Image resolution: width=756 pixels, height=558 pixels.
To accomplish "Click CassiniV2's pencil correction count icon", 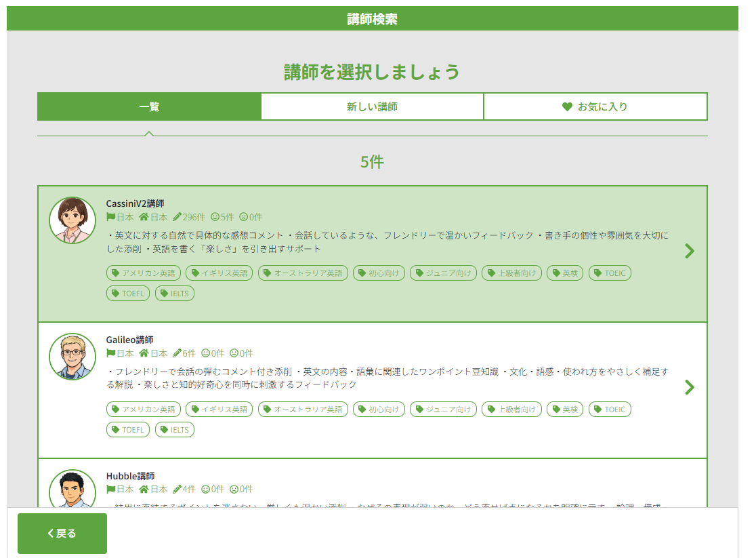I will click(177, 217).
